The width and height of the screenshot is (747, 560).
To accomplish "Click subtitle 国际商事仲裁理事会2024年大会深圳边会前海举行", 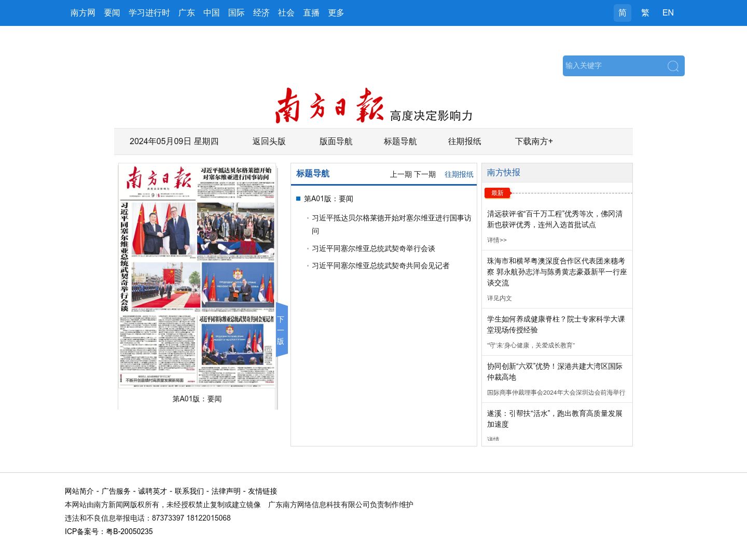I will pyautogui.click(x=556, y=393).
